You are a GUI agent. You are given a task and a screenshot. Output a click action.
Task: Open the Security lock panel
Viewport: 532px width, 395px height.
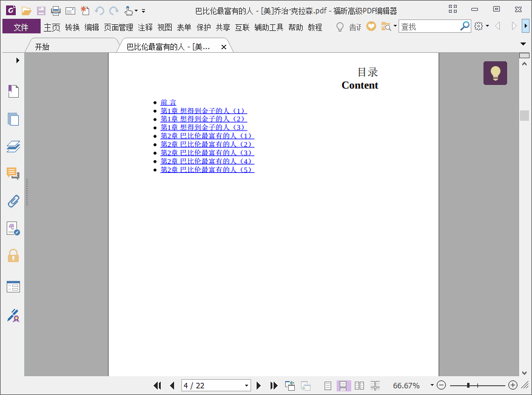click(x=13, y=255)
